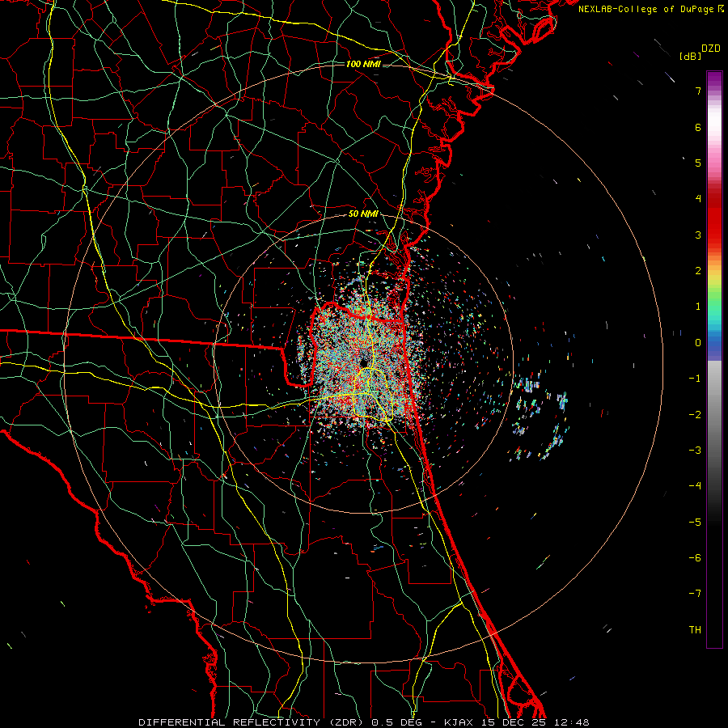Viewport: 728px width, 728px height.
Task: Select the 2 dB scale tick label
Action: tap(698, 271)
